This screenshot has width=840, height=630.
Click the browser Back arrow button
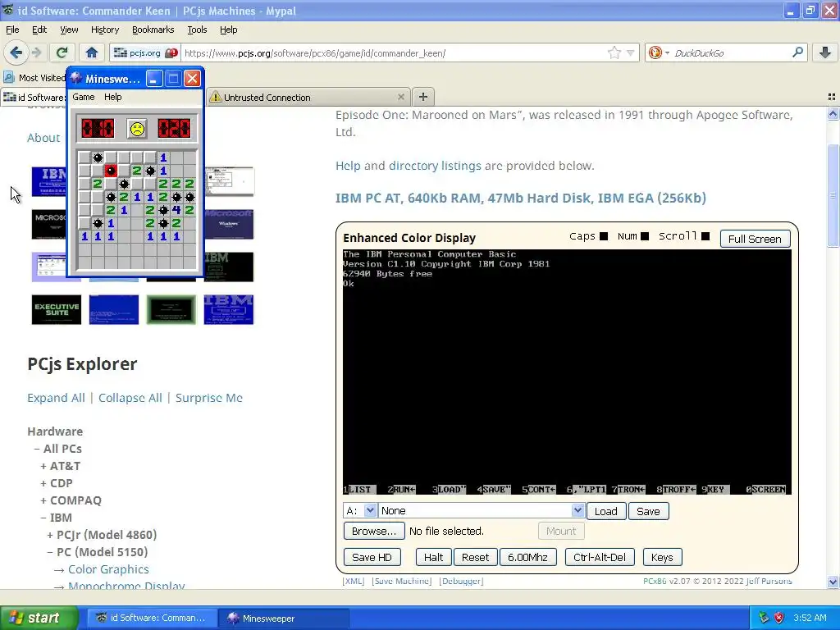(16, 52)
